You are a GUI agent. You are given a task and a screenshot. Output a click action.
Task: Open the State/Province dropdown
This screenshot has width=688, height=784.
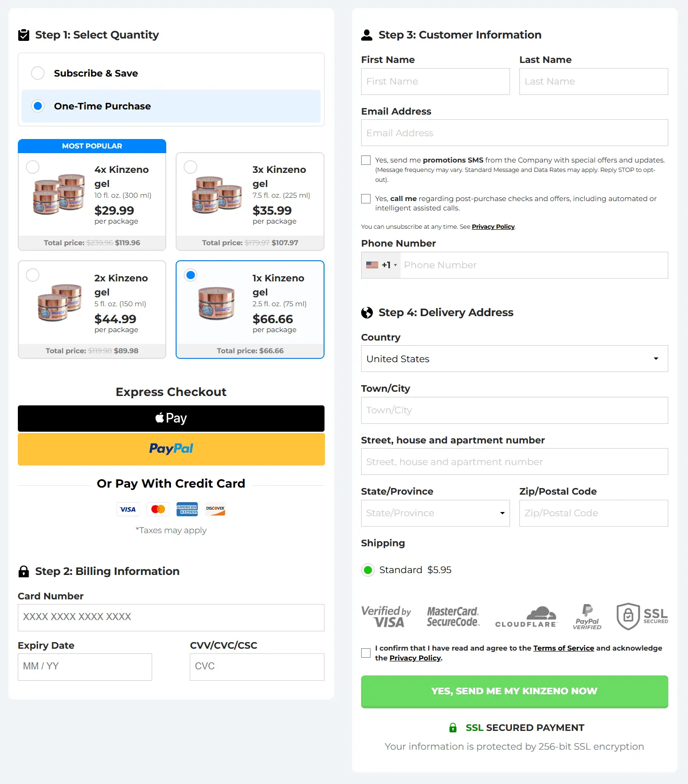point(435,513)
